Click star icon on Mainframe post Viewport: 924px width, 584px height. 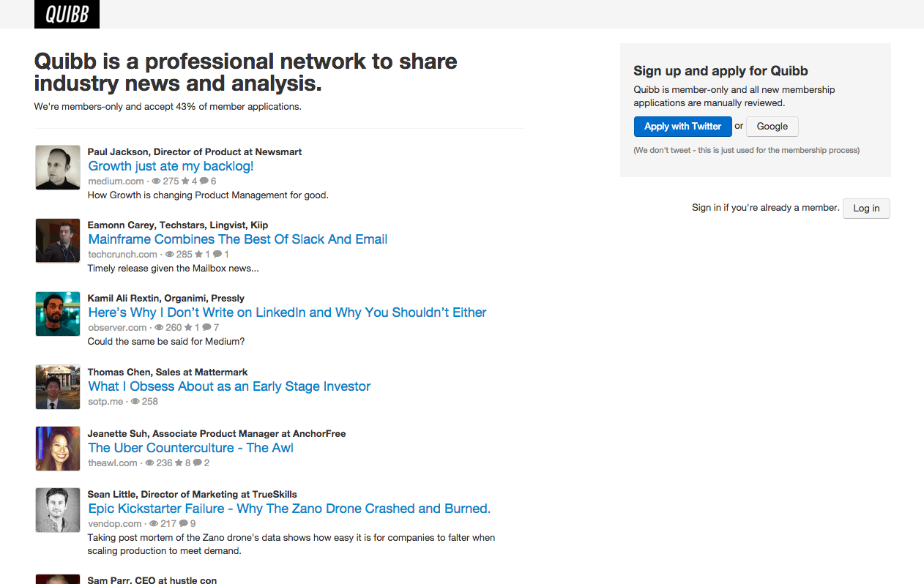point(198,254)
